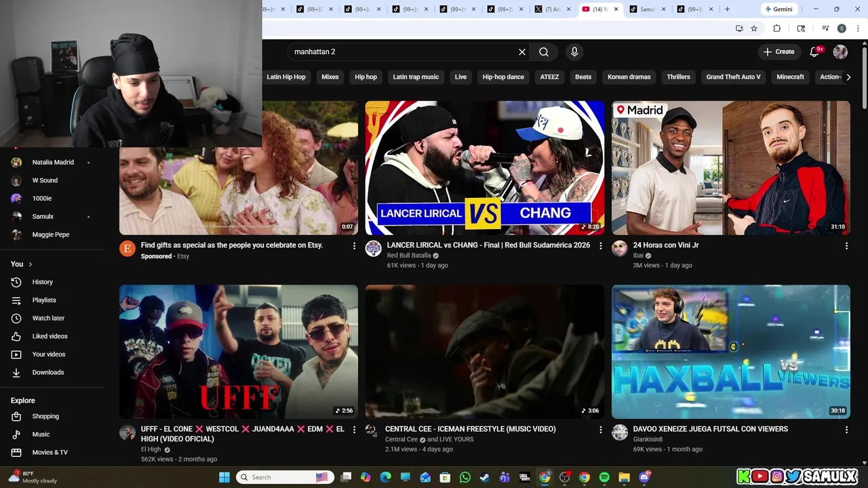Click the Ibai channel avatar
Image resolution: width=868 pixels, height=488 pixels.
[x=620, y=249]
